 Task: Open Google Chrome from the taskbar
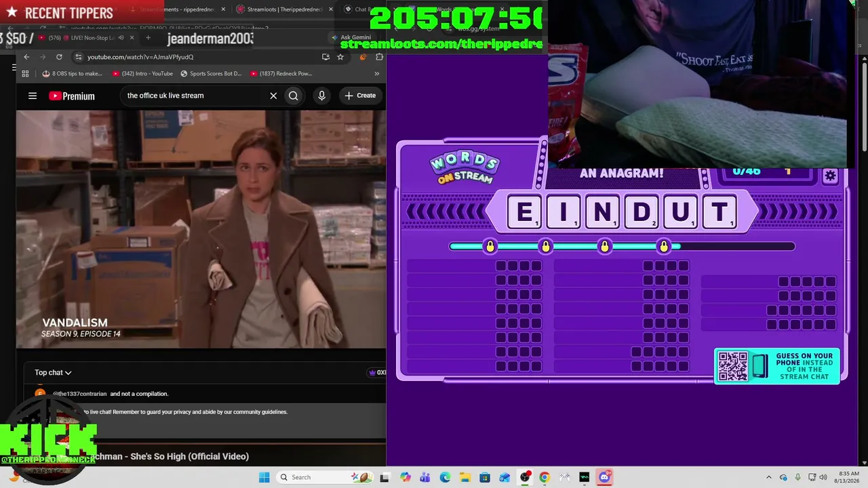545,477
